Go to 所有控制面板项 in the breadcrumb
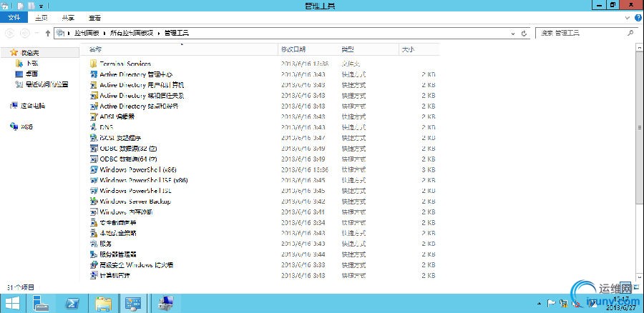 tap(132, 33)
